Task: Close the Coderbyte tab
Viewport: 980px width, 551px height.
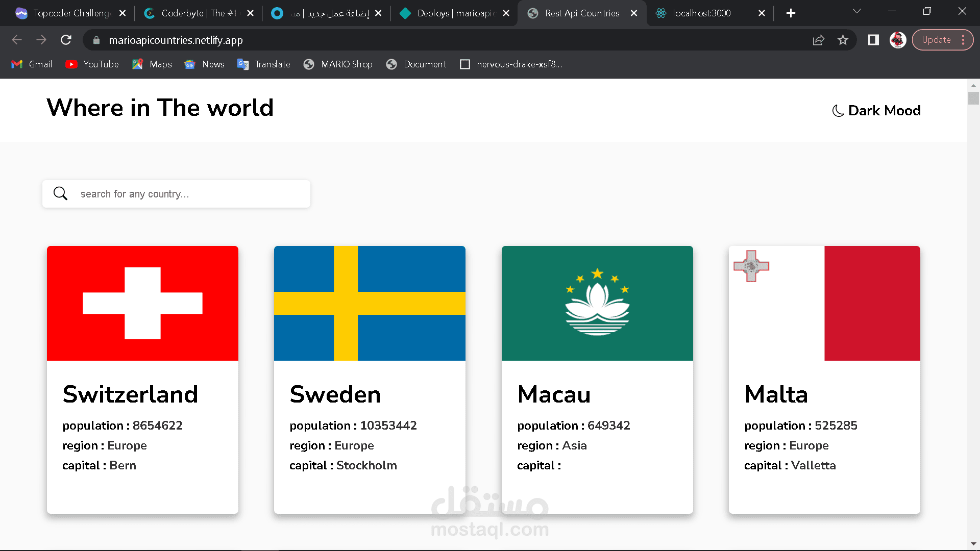Action: 250,13
